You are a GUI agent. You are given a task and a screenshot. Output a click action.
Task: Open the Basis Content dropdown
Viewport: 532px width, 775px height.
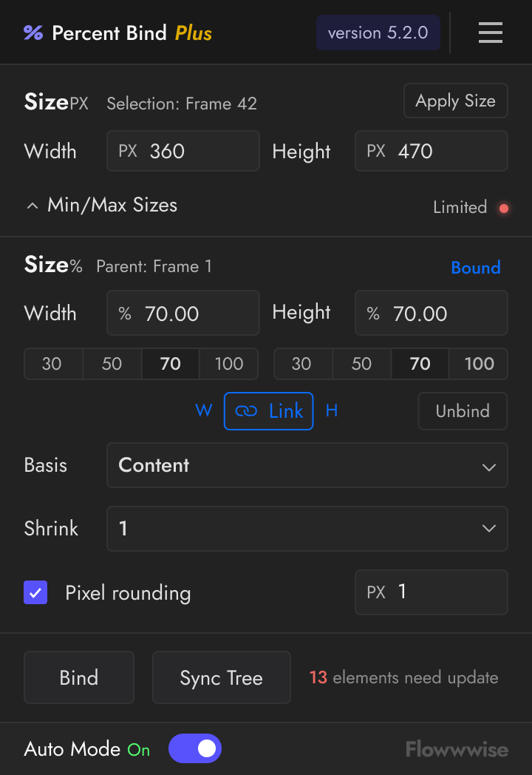click(x=307, y=465)
